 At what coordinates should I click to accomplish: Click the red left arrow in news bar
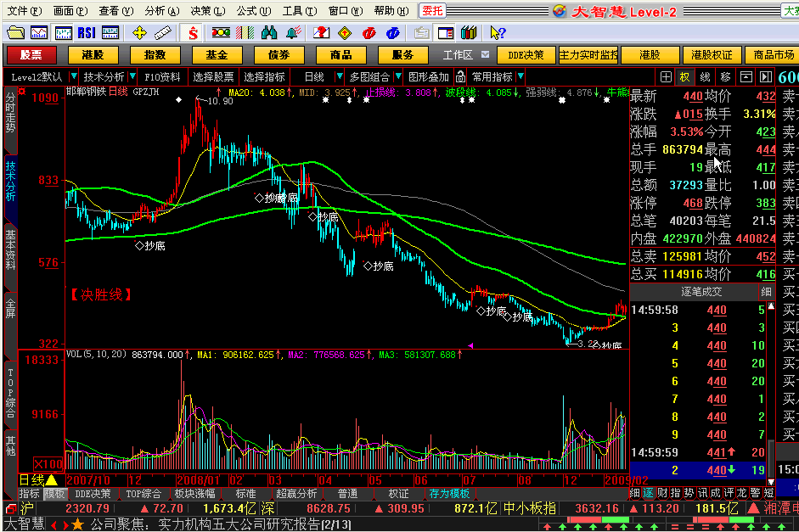click(x=53, y=525)
